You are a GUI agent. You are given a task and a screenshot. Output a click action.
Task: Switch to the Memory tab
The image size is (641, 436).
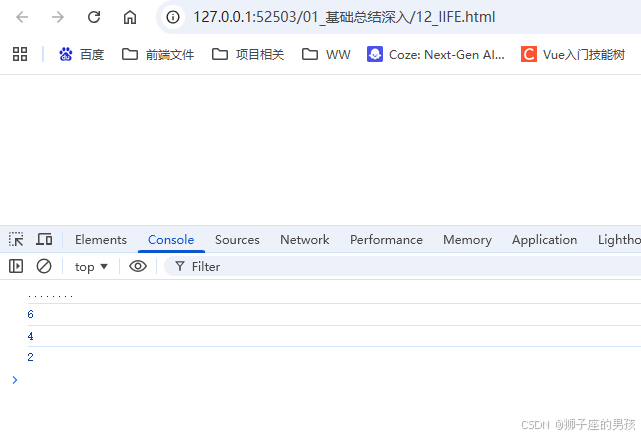pyautogui.click(x=467, y=240)
